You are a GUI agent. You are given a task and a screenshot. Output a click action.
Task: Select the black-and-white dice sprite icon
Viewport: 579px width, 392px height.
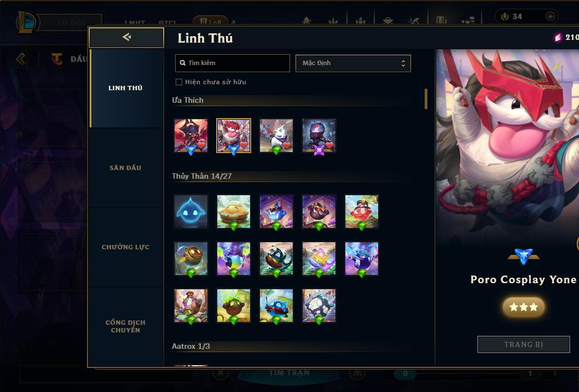319,305
